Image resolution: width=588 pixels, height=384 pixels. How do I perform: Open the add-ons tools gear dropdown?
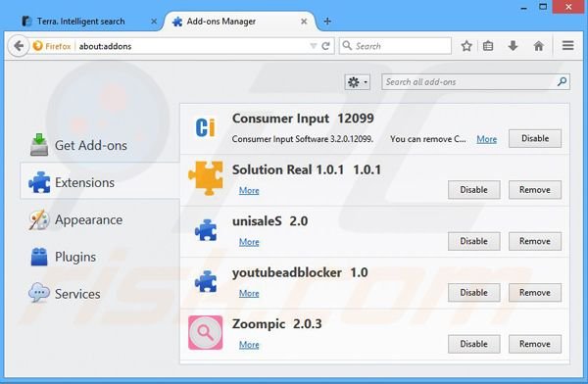click(x=358, y=81)
